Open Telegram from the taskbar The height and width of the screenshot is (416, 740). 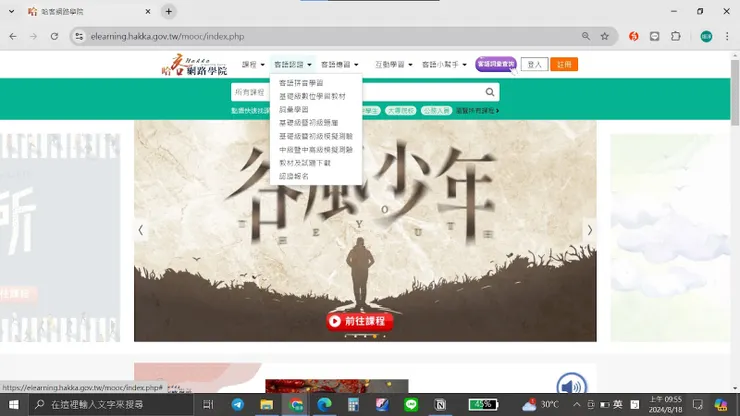point(237,405)
